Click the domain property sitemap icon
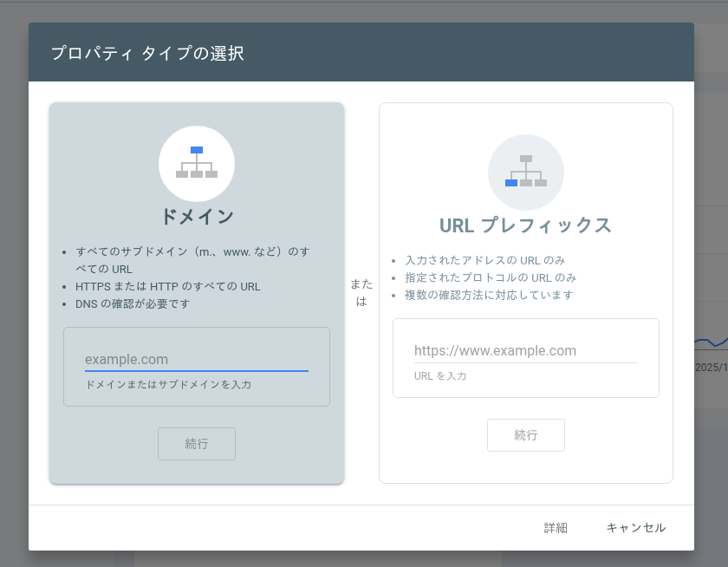This screenshot has width=728, height=567. click(x=197, y=164)
